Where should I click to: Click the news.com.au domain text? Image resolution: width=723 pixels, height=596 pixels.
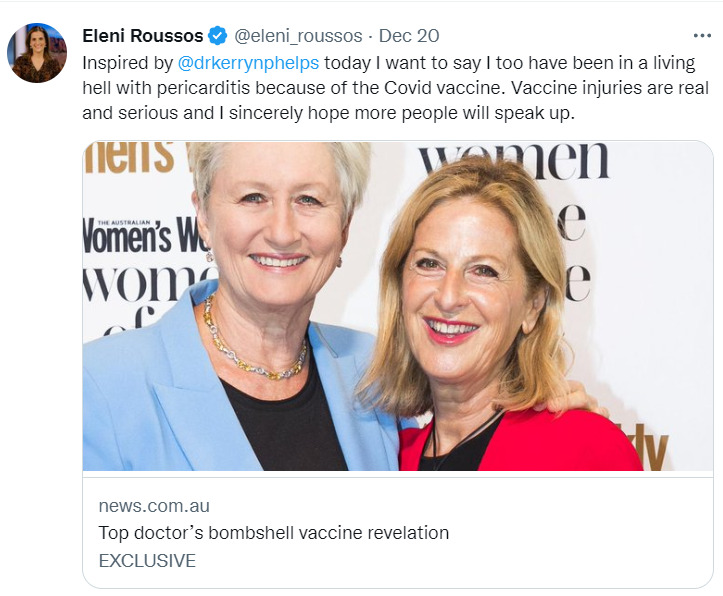(x=154, y=506)
